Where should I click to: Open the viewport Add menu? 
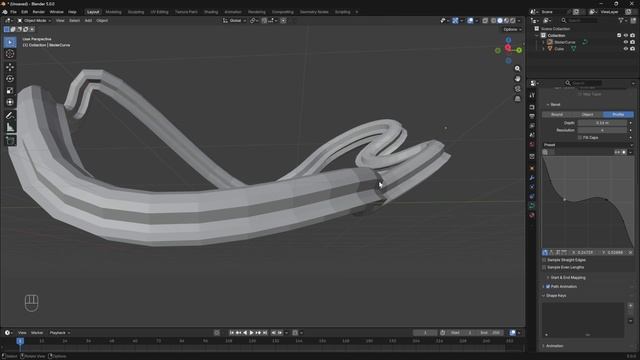coord(88,20)
